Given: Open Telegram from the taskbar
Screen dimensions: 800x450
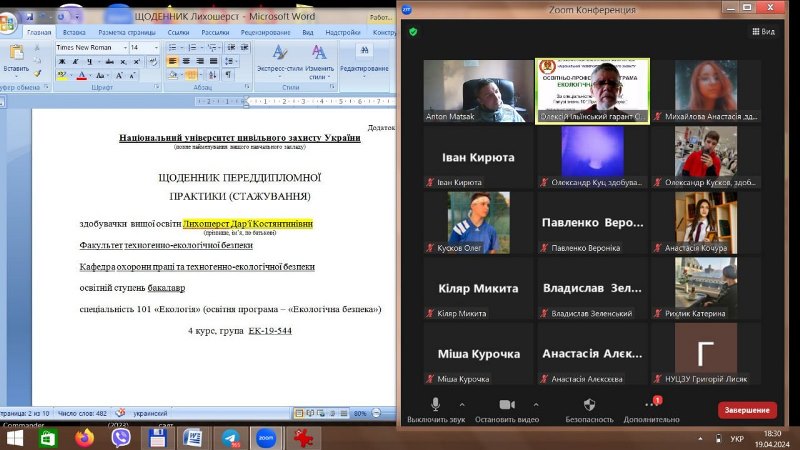Looking at the screenshot, I should [229, 438].
